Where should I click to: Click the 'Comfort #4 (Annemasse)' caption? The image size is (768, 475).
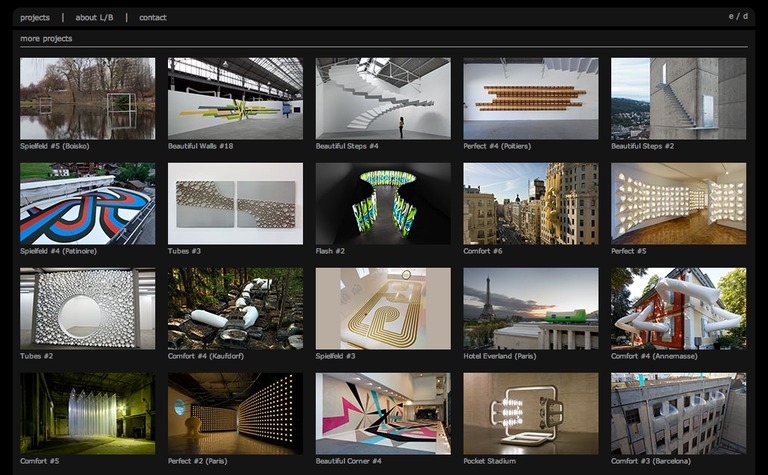click(x=654, y=356)
